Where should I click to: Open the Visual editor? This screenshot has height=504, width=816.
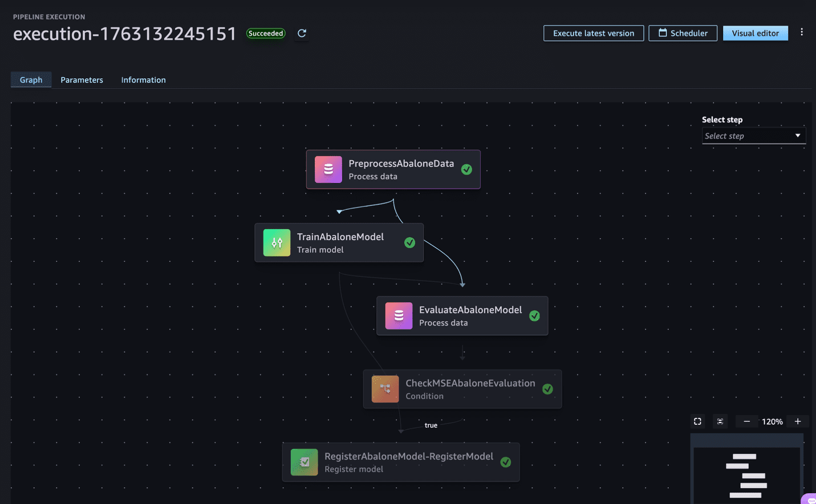point(755,33)
